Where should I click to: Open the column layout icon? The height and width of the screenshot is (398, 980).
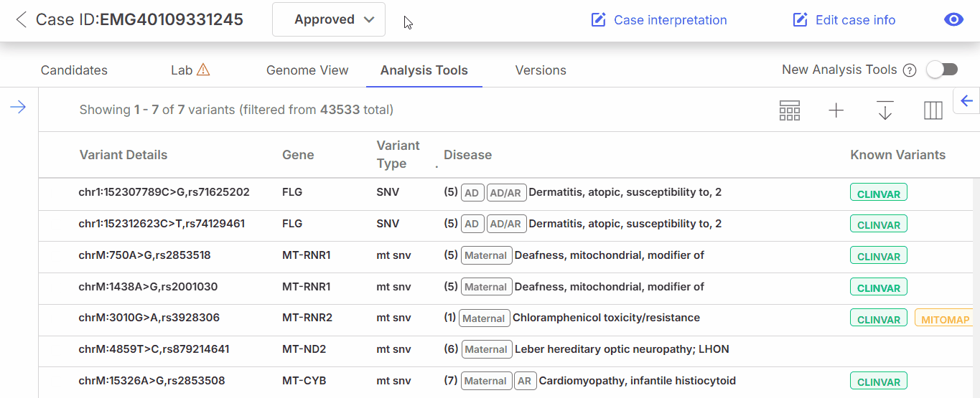[x=933, y=110]
